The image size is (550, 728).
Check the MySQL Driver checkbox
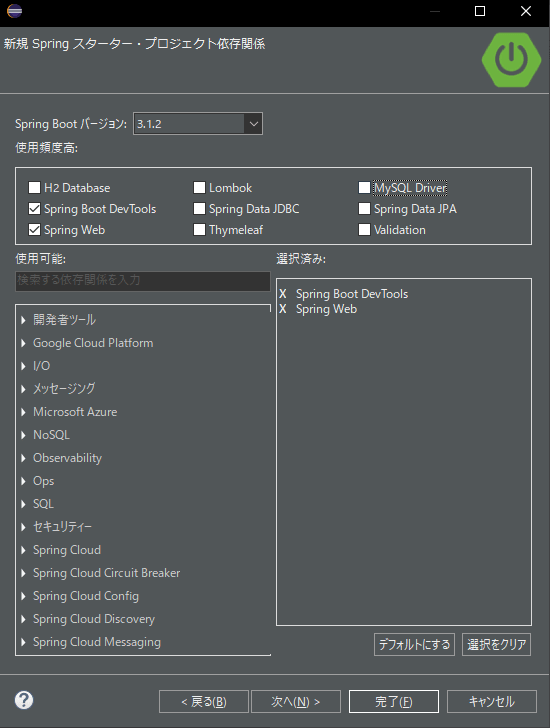click(364, 188)
